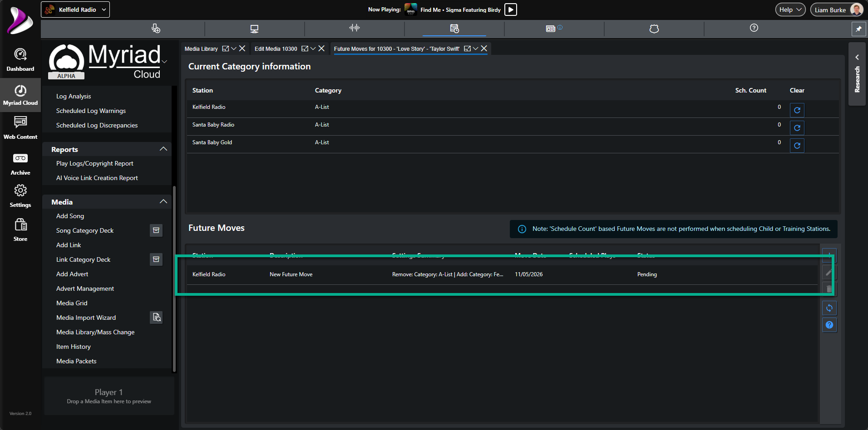
Task: Click the Now Playing album artwork
Action: click(411, 10)
